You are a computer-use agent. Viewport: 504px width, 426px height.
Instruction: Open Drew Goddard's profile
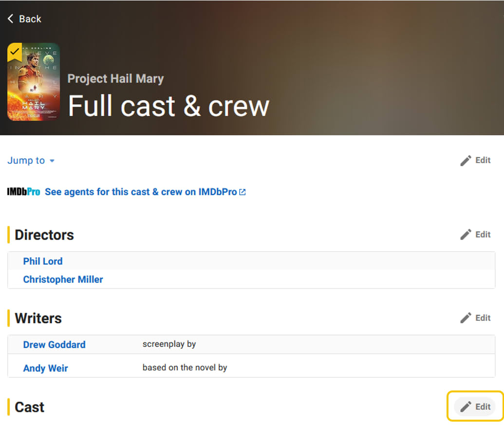pyautogui.click(x=54, y=345)
